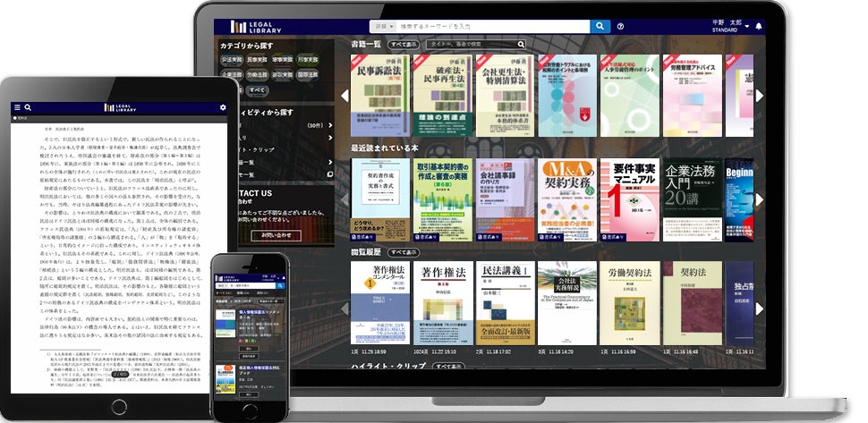Click right arrow of browsing history row
This screenshot has height=423, width=868.
click(760, 309)
